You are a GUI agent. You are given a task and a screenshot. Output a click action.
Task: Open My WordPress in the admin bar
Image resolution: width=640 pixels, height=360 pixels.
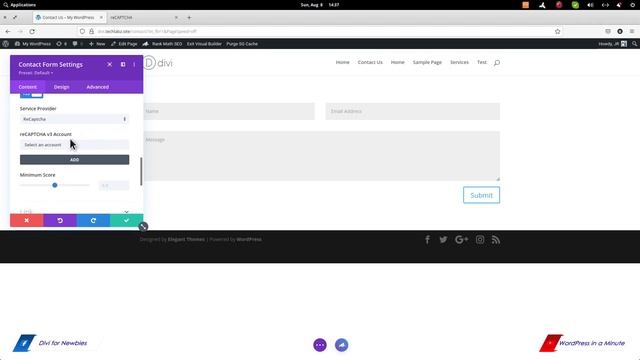click(33, 44)
